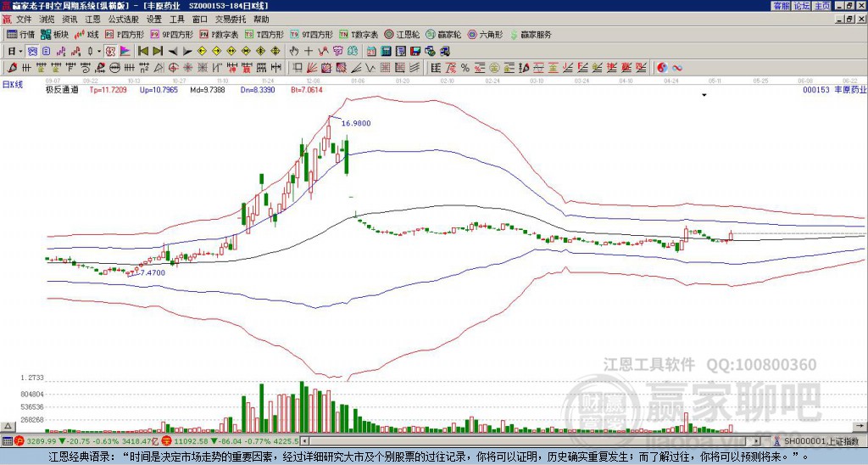The width and height of the screenshot is (868, 465).
Task: Open the P数字表 tool
Action: point(220,35)
